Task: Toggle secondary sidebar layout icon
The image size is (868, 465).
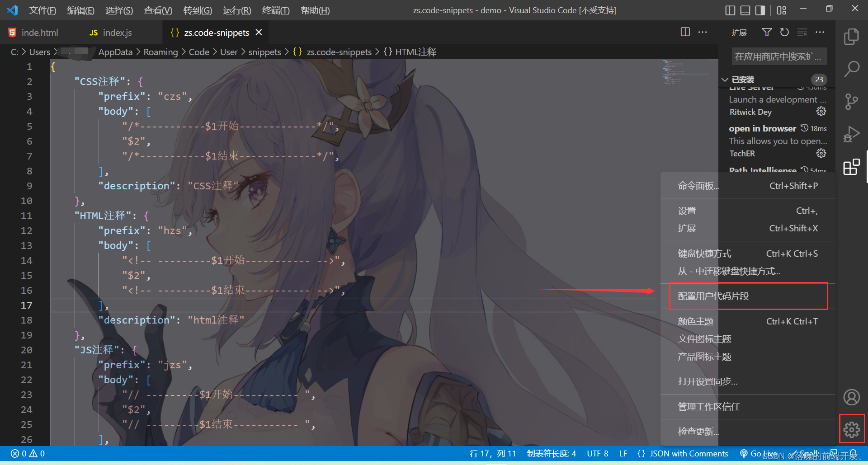Action: [x=760, y=10]
